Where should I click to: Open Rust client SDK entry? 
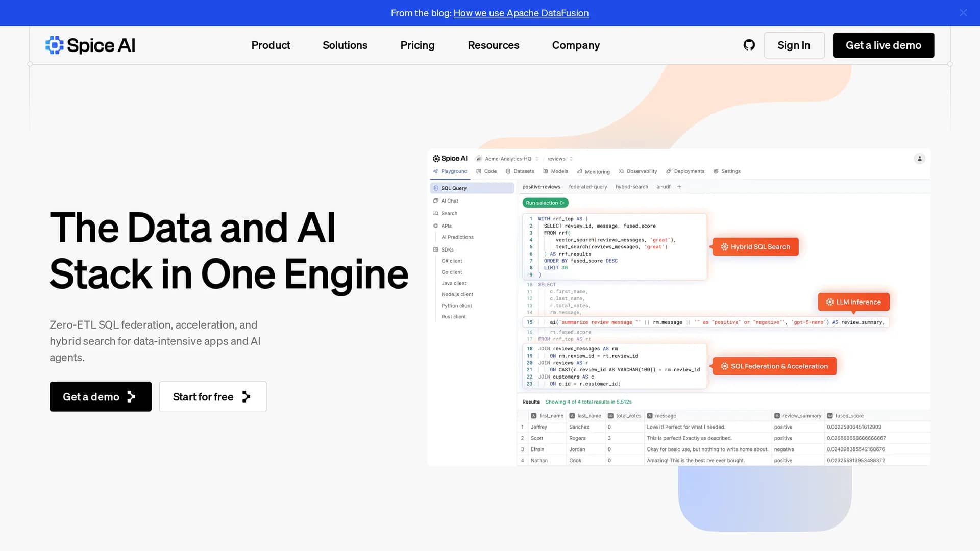coord(454,317)
